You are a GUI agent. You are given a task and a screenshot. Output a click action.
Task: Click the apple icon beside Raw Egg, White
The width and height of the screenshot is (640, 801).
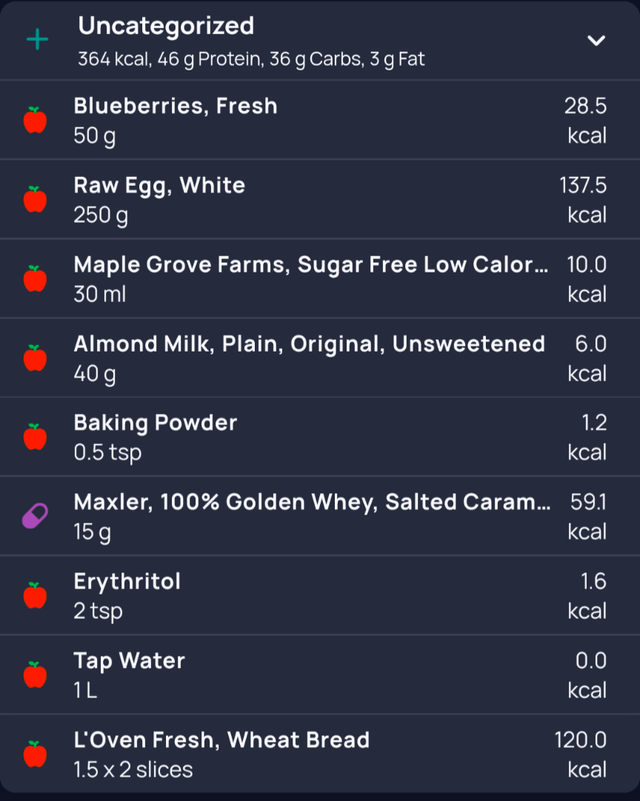tap(35, 199)
